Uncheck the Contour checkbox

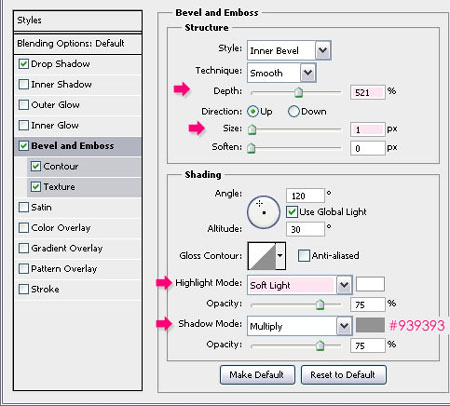click(36, 166)
